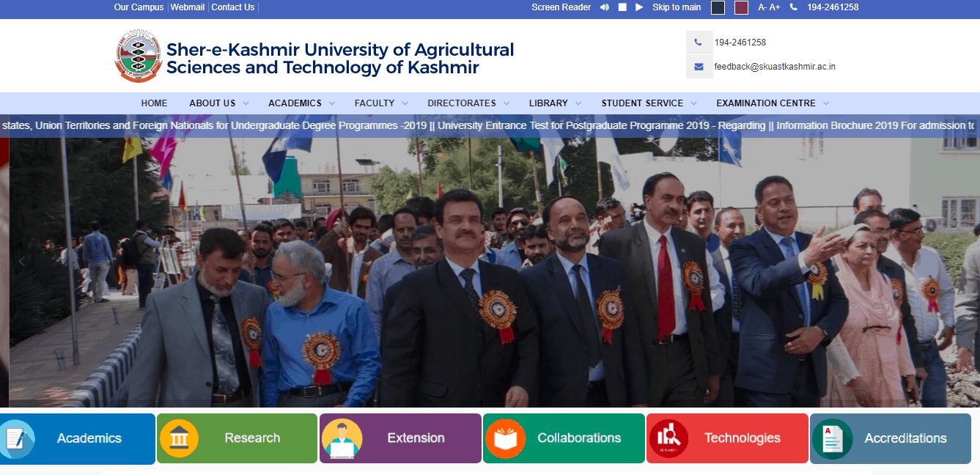
Task: Click the phone icon beside 194-2461258 in the header
Action: 699,43
